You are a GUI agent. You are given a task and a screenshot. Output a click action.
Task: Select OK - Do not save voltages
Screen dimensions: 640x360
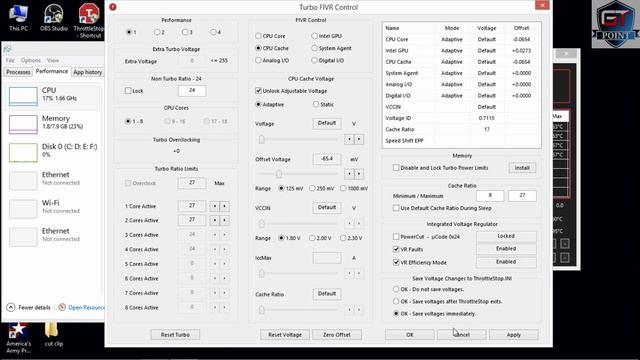click(x=396, y=289)
